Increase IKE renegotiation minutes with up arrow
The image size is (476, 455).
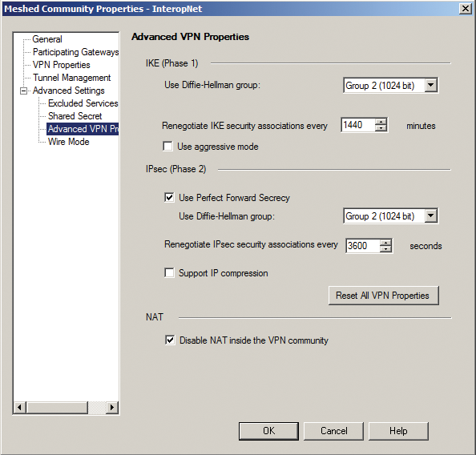(381, 122)
